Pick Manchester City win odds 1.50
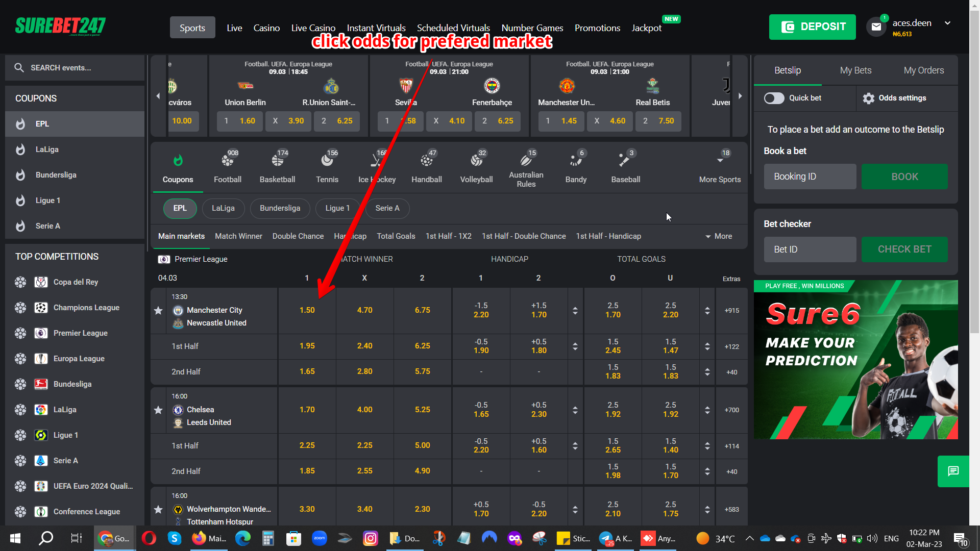 coord(307,310)
